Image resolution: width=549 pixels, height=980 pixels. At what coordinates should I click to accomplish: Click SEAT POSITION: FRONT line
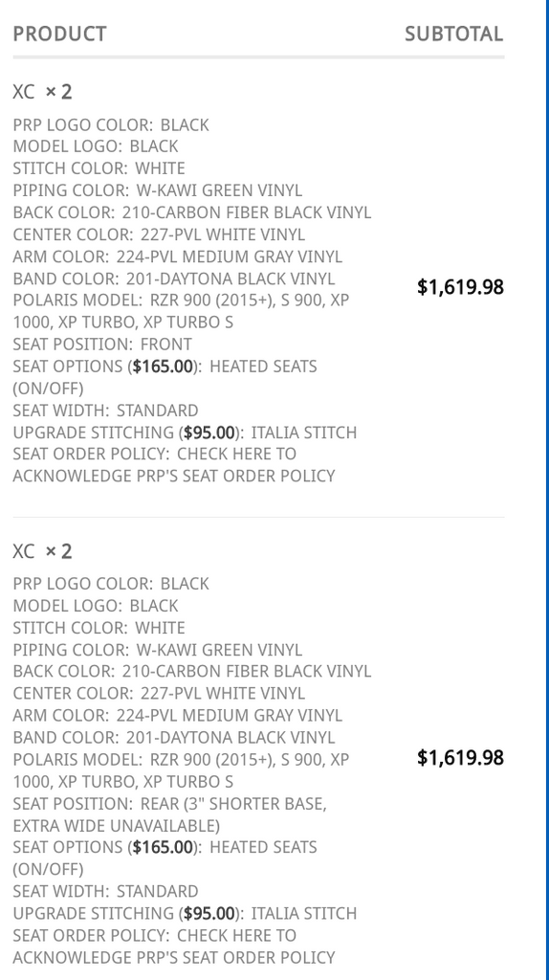[x=102, y=345]
